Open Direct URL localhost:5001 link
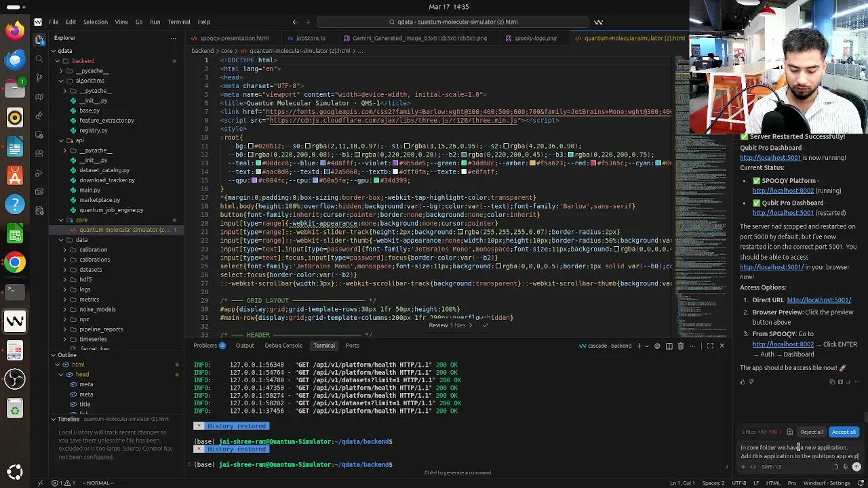Viewport: 868px width, 488px height. [x=818, y=300]
